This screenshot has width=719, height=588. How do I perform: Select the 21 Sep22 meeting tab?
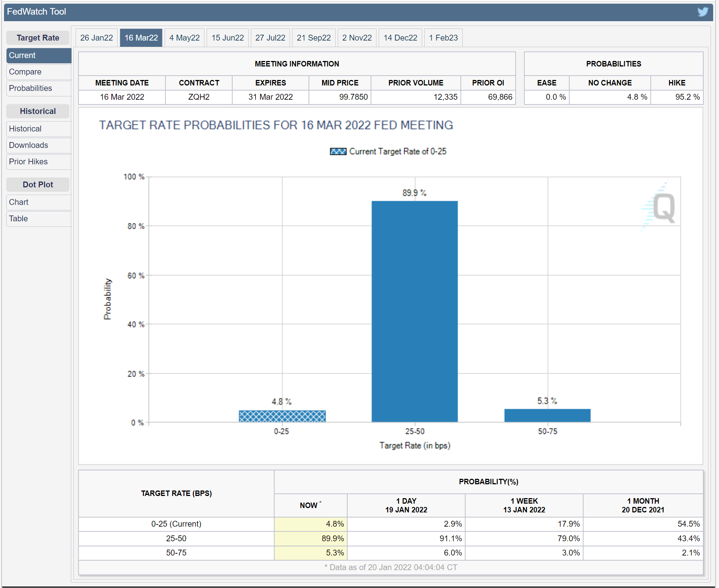tap(314, 38)
